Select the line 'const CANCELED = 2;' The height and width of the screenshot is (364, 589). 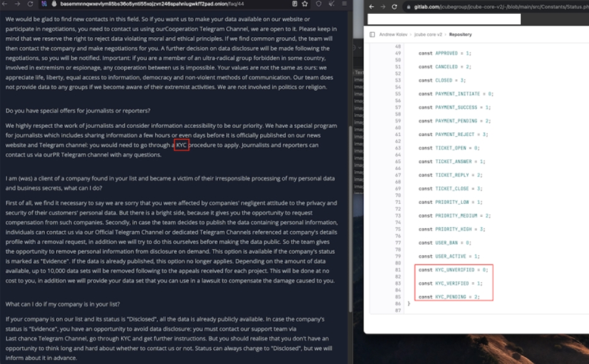pos(445,67)
